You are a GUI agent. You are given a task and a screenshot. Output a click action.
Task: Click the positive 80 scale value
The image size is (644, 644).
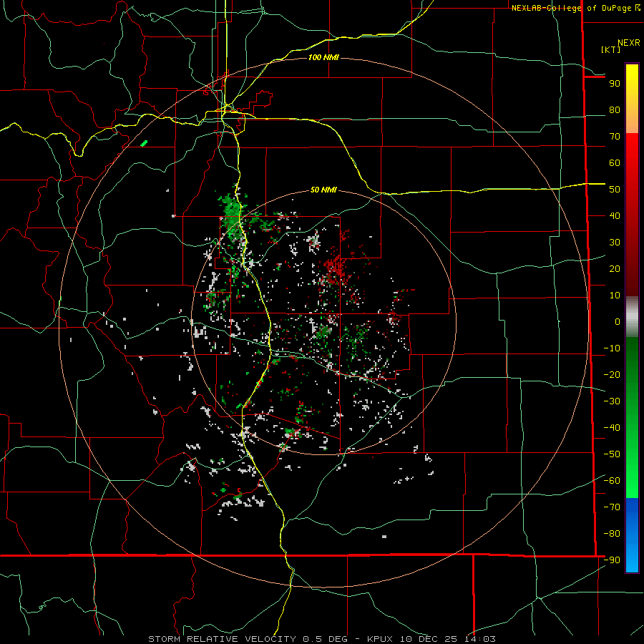(x=615, y=110)
